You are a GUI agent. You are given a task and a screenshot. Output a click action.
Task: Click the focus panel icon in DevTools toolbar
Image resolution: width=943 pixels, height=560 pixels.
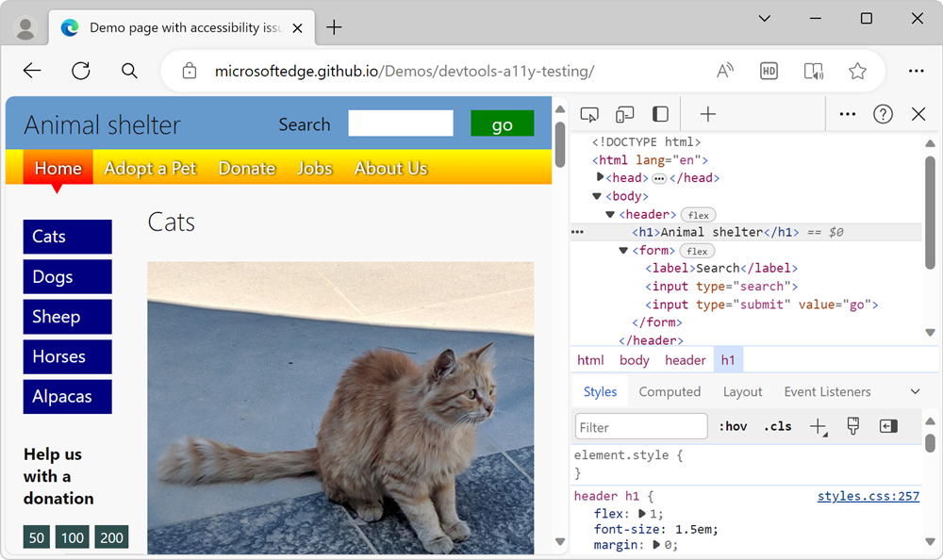pos(660,113)
